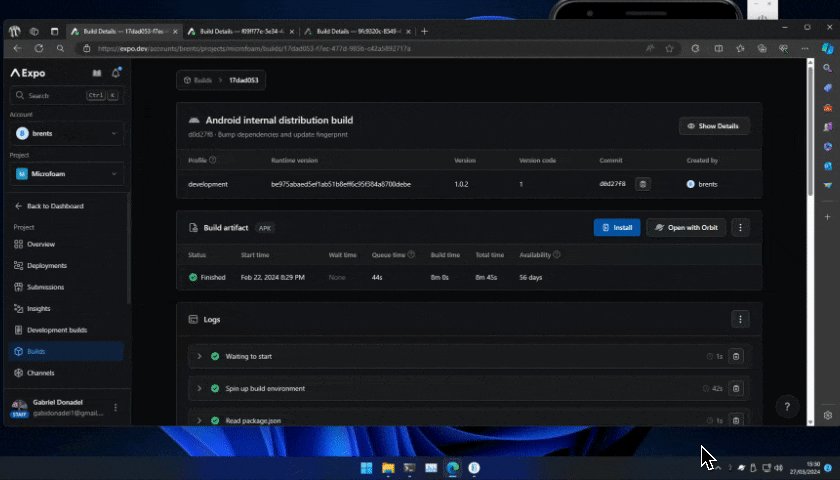Click the taskbar clock and date

[x=805, y=468]
